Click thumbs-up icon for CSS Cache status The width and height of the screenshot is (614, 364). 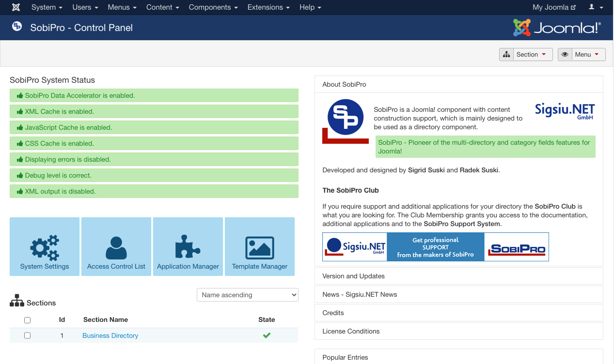pyautogui.click(x=20, y=144)
